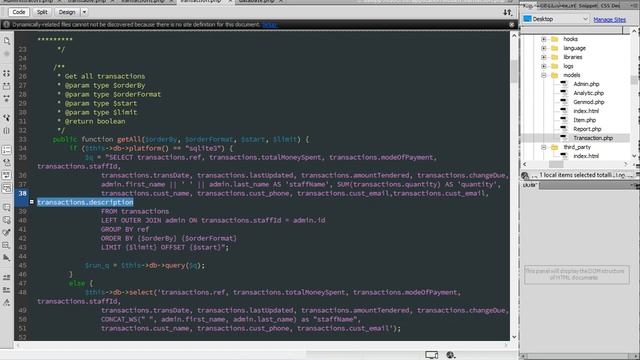The height and width of the screenshot is (360, 640).
Task: Click the Files panel scroll-down arrow
Action: [634, 156]
